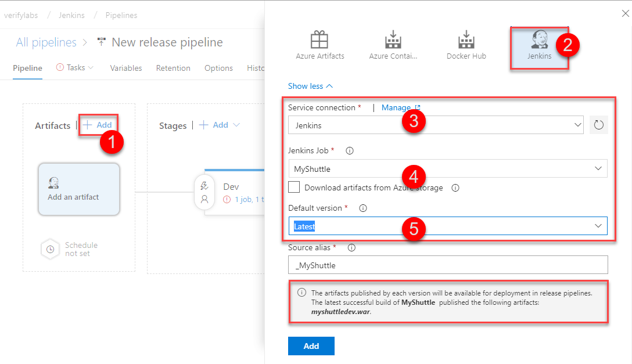Refresh the service connection list
Screen dimensions: 632x364
click(598, 125)
